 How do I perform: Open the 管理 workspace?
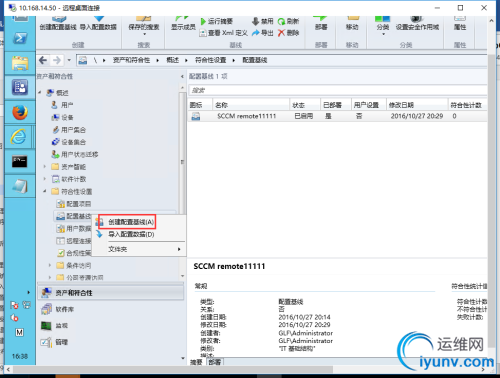(x=111, y=342)
